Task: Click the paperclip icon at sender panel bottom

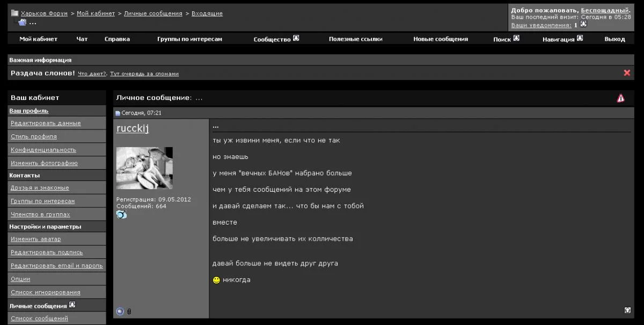Action: 129,312
